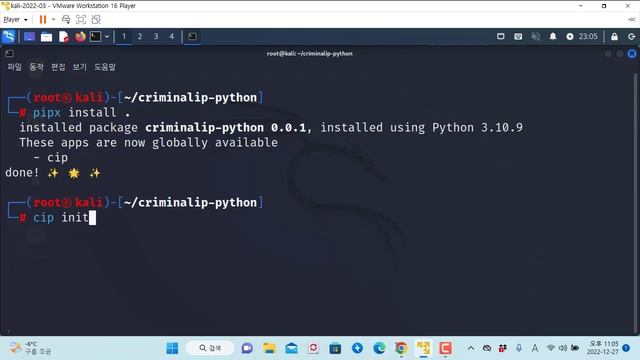Viewport: 640px width, 360px height.
Task: Switch to workspace 1
Action: (124, 37)
